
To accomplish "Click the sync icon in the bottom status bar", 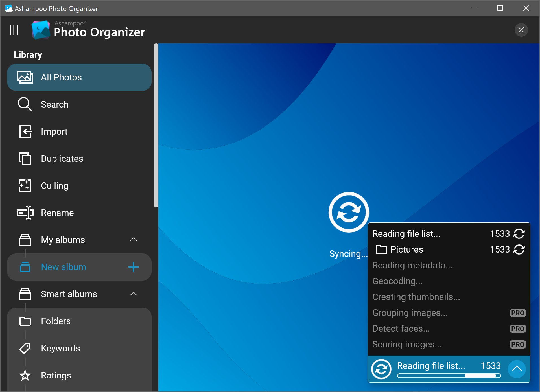I will pyautogui.click(x=381, y=369).
